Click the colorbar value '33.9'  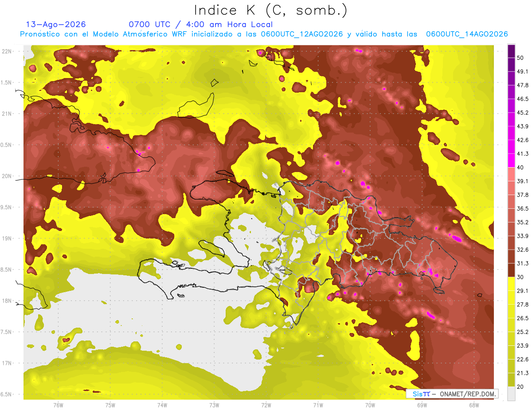[x=523, y=236]
